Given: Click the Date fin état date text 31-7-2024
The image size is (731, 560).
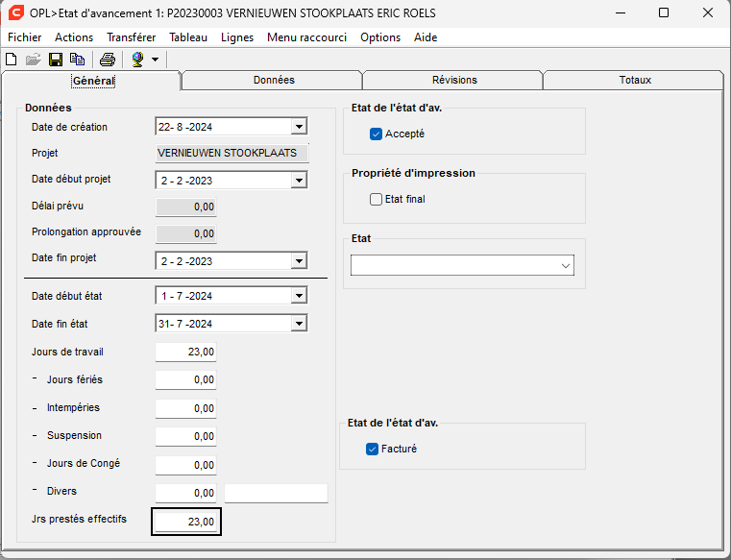Looking at the screenshot, I should click(x=185, y=324).
